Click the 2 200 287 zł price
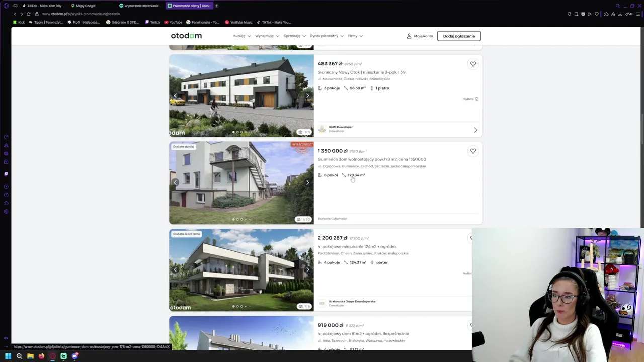The image size is (644, 362). coord(333,238)
